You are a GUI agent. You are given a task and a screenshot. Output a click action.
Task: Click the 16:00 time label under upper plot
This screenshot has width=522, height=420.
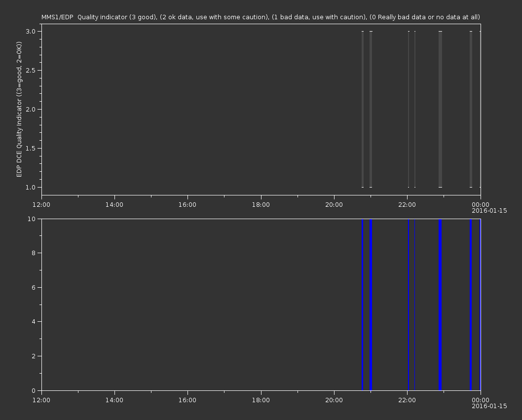(187, 204)
